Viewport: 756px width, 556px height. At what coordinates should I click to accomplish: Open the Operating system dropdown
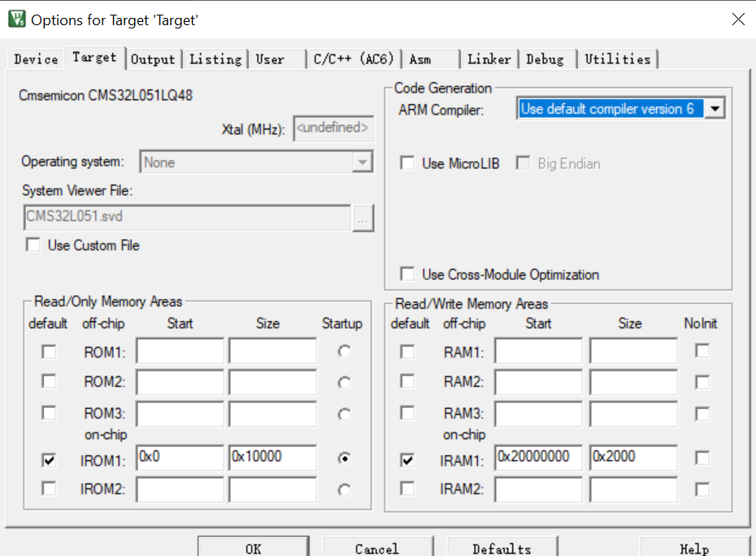click(256, 162)
